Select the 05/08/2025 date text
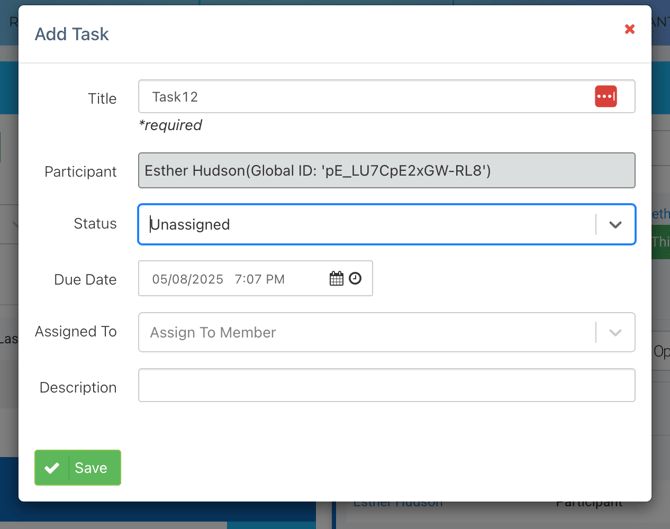The width and height of the screenshot is (670, 529). pyautogui.click(x=188, y=279)
